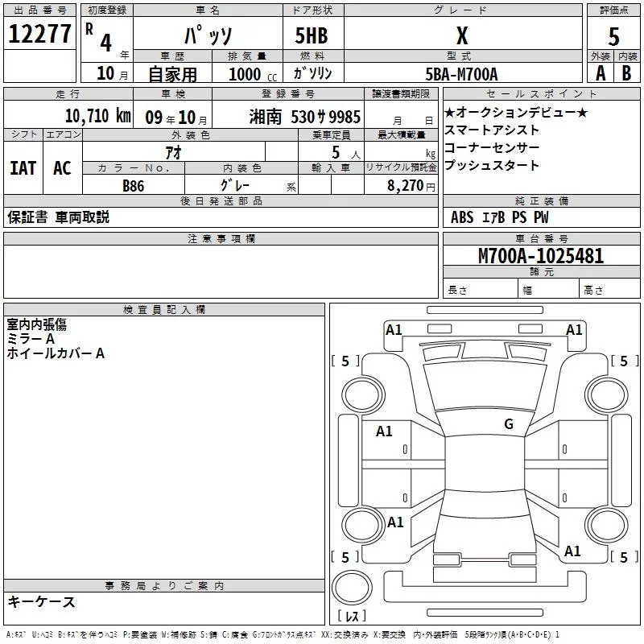644x644 pixels.
Task: Select chassis number M700A-1025481
Action: [541, 256]
